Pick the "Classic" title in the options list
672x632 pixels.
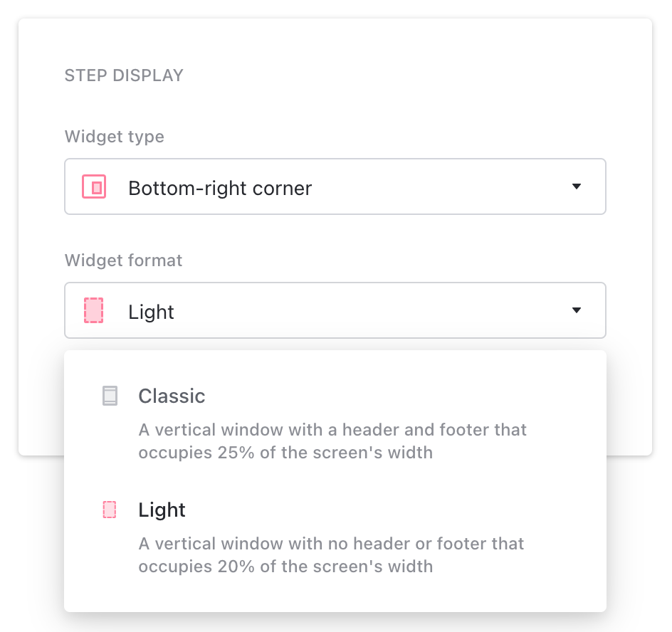coord(172,396)
